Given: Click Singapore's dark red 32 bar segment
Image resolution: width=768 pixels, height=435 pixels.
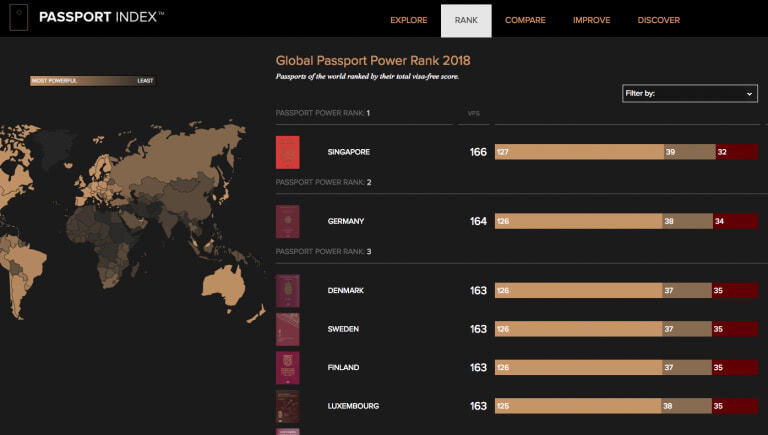Looking at the screenshot, I should (736, 152).
